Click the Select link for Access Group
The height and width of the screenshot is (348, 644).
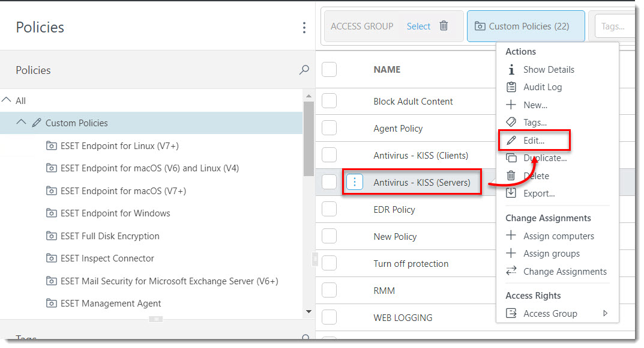pyautogui.click(x=418, y=26)
